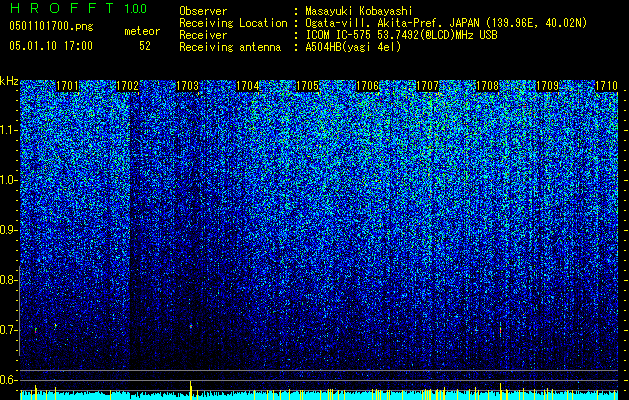This screenshot has width=629, height=400.
Task: Click the 1704 time marker
Action: click(248, 86)
